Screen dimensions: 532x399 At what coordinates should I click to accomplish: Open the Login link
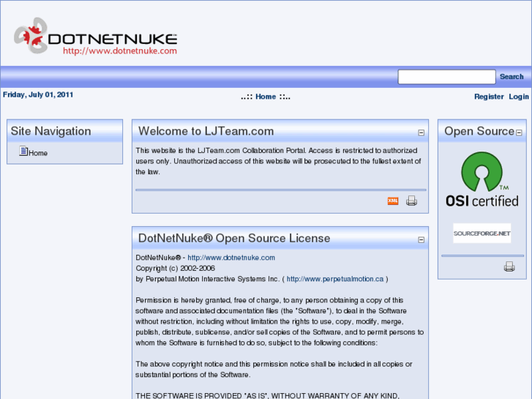pyautogui.click(x=519, y=97)
